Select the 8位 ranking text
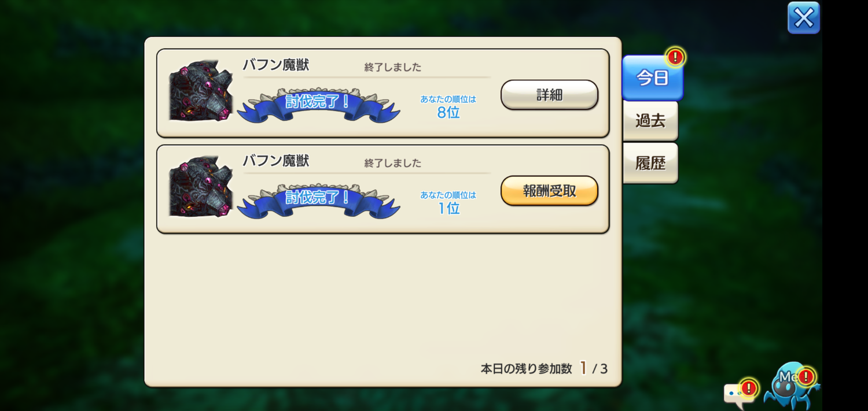868x411 pixels. 448,112
